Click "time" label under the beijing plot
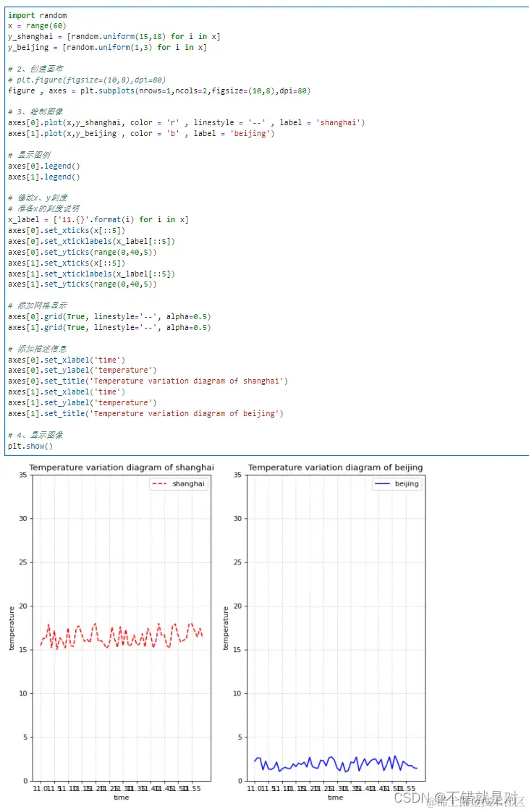Screen dimensions: 529x812 (x=335, y=798)
